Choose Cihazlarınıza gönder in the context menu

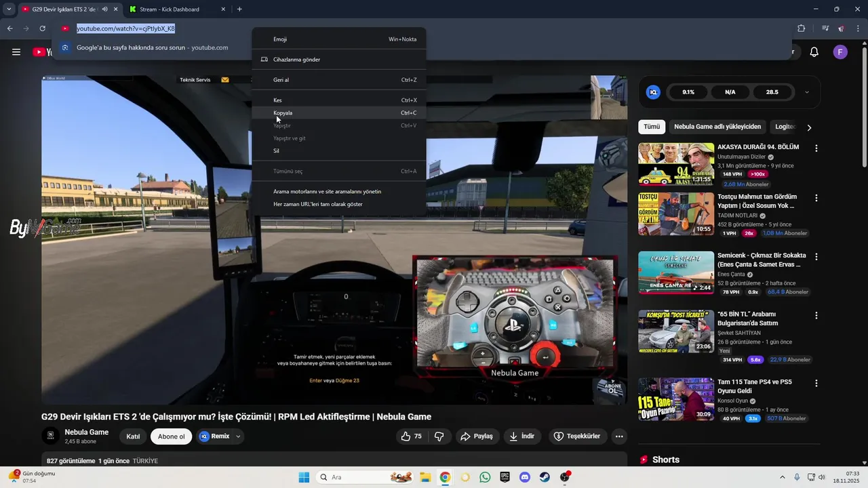pyautogui.click(x=339, y=60)
